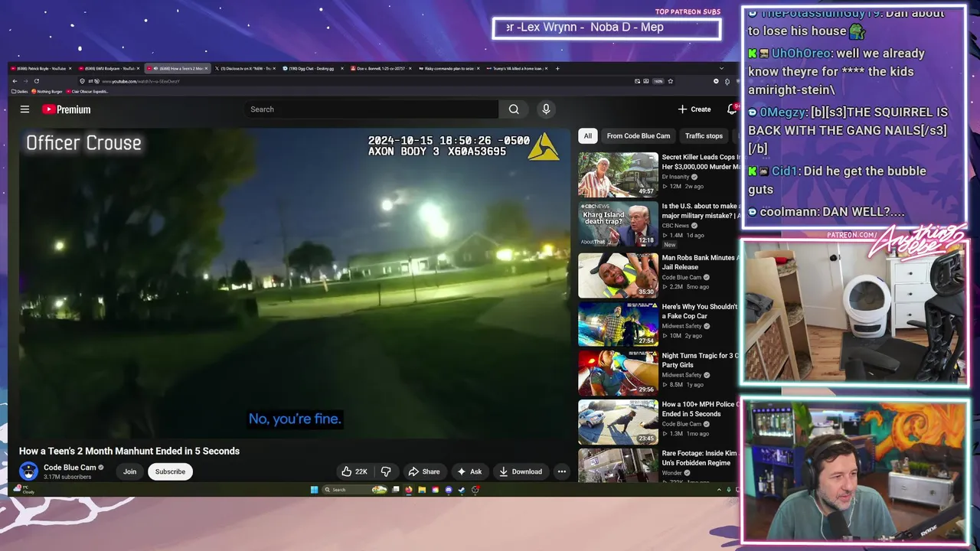Click the Create button
This screenshot has width=980, height=551.
[694, 109]
